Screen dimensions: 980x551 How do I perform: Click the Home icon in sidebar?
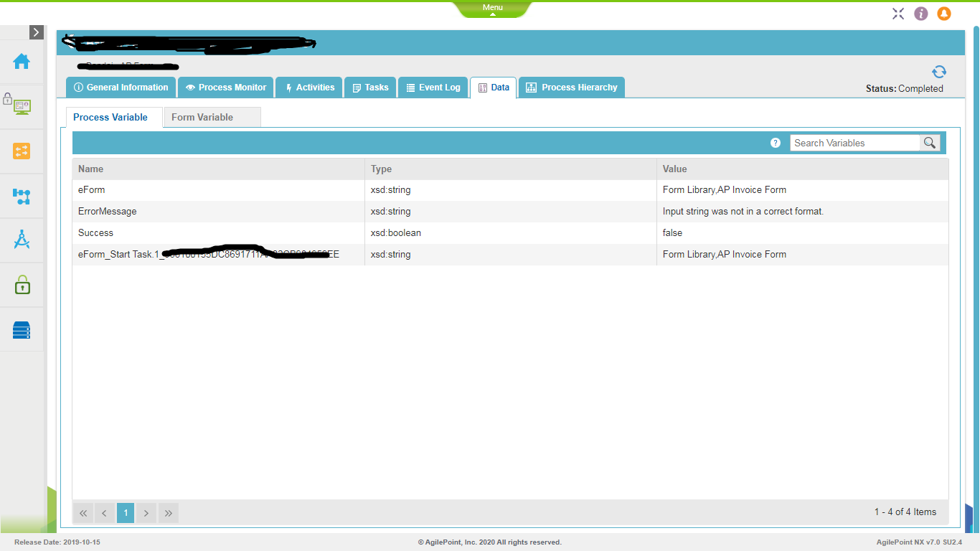click(x=22, y=62)
